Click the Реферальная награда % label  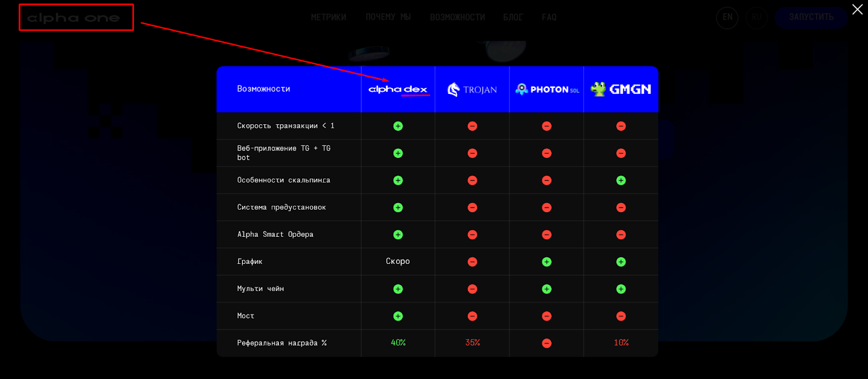pyautogui.click(x=282, y=343)
